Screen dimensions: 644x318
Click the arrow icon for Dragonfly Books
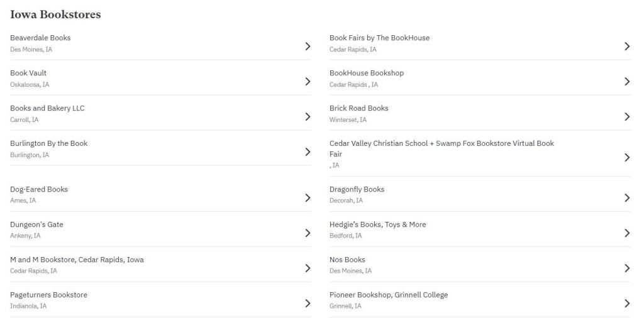click(627, 197)
